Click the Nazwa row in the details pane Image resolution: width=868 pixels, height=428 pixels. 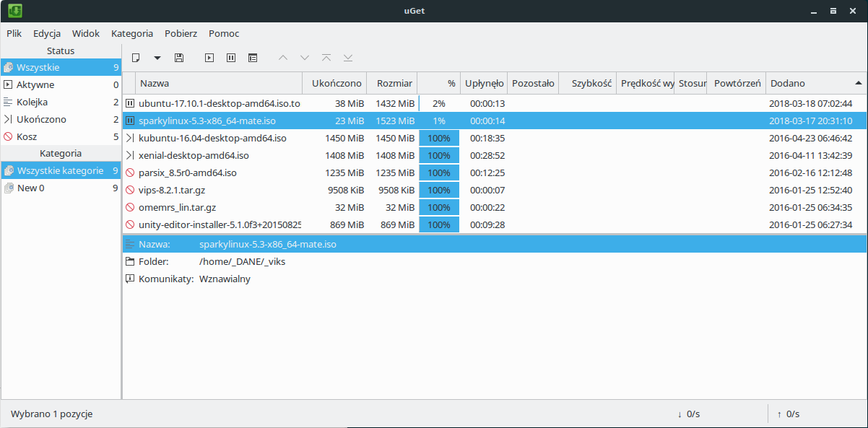pyautogui.click(x=495, y=244)
